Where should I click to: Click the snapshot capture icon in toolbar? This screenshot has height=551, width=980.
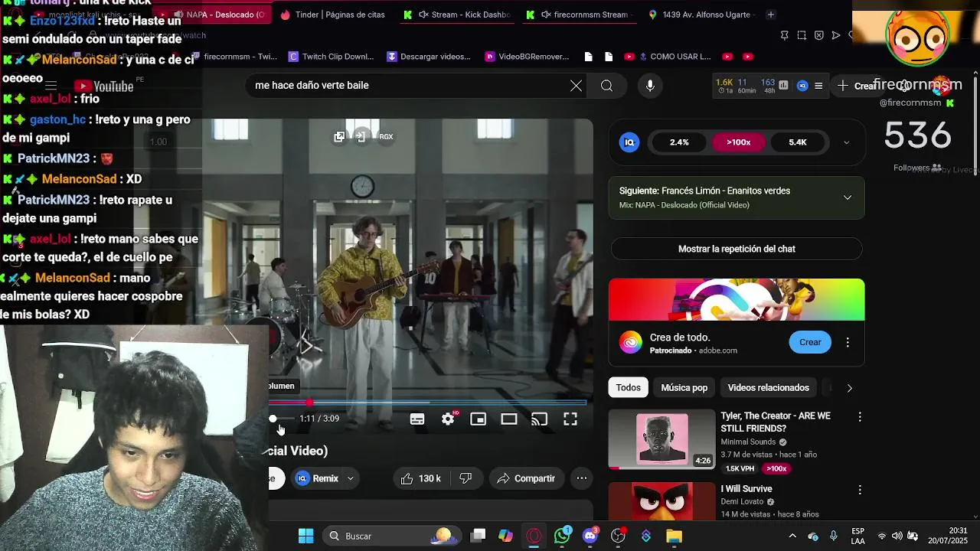(x=802, y=35)
